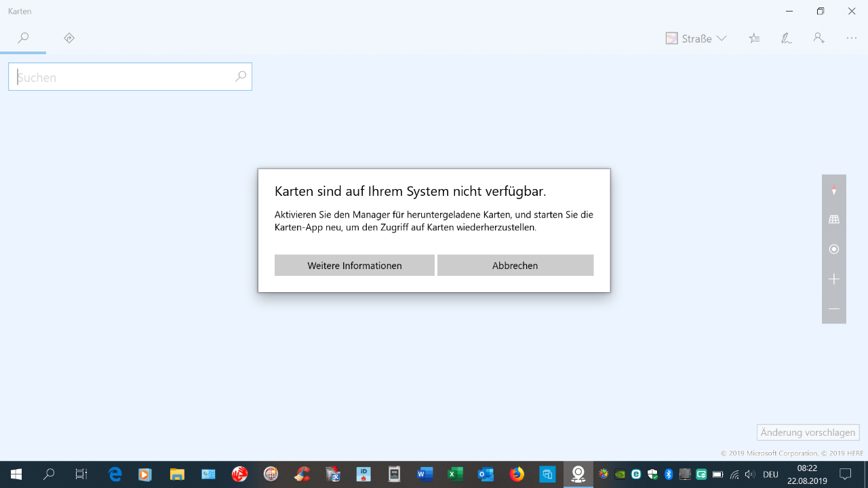Viewport: 868px width, 488px height.
Task: Zoom in with the plus button
Action: tap(834, 279)
